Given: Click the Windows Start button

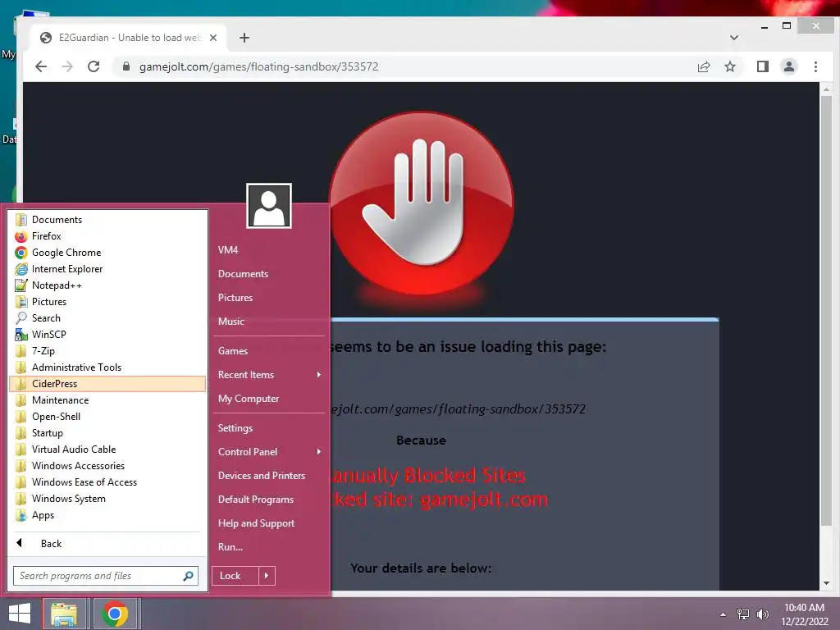Looking at the screenshot, I should 20,614.
